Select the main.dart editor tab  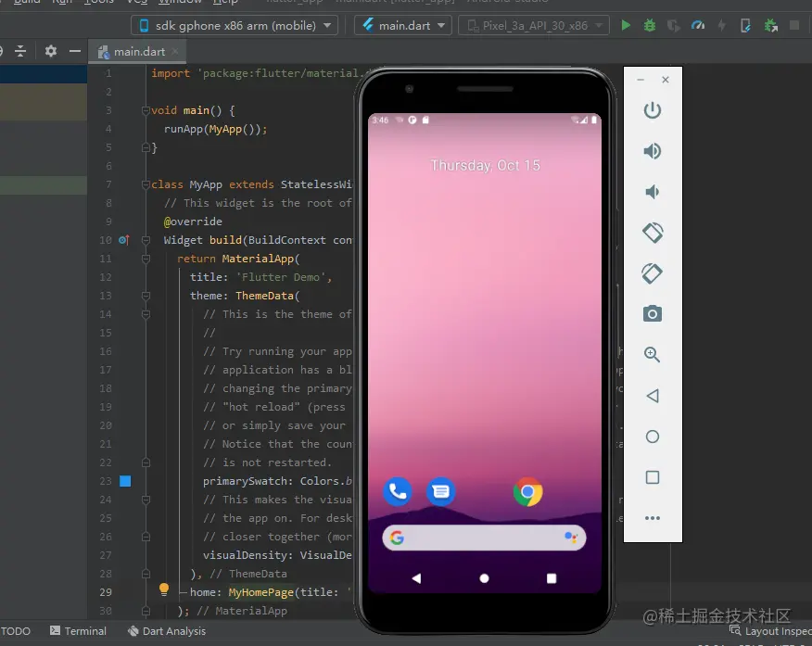(x=139, y=52)
